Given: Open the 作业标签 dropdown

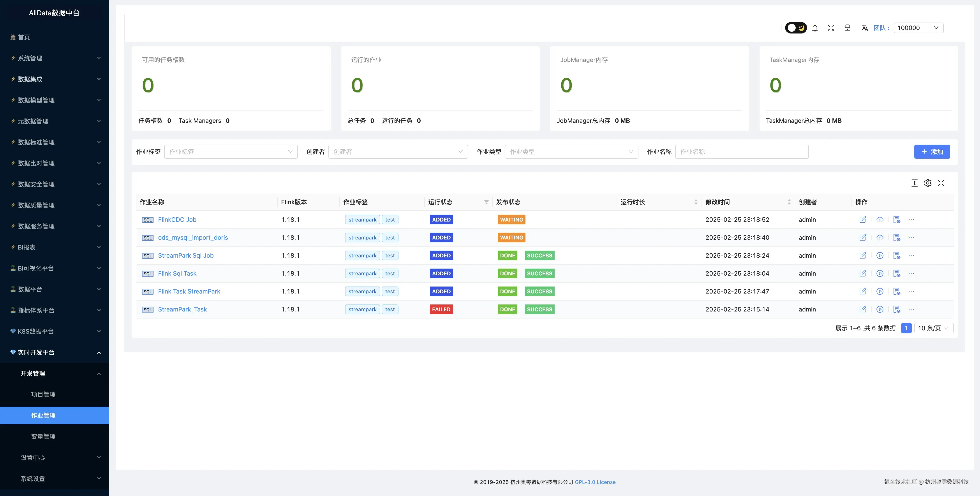Looking at the screenshot, I should coord(231,152).
